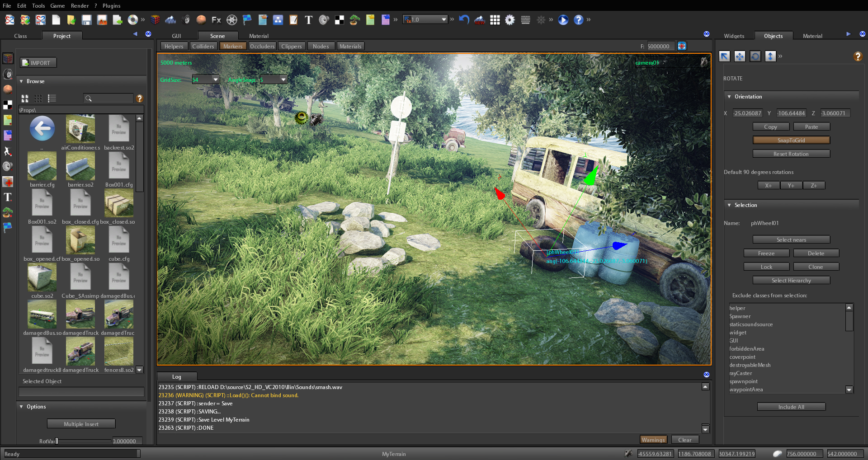The height and width of the screenshot is (460, 868).
Task: Click the Undo icon in the toolbar
Action: pos(464,20)
